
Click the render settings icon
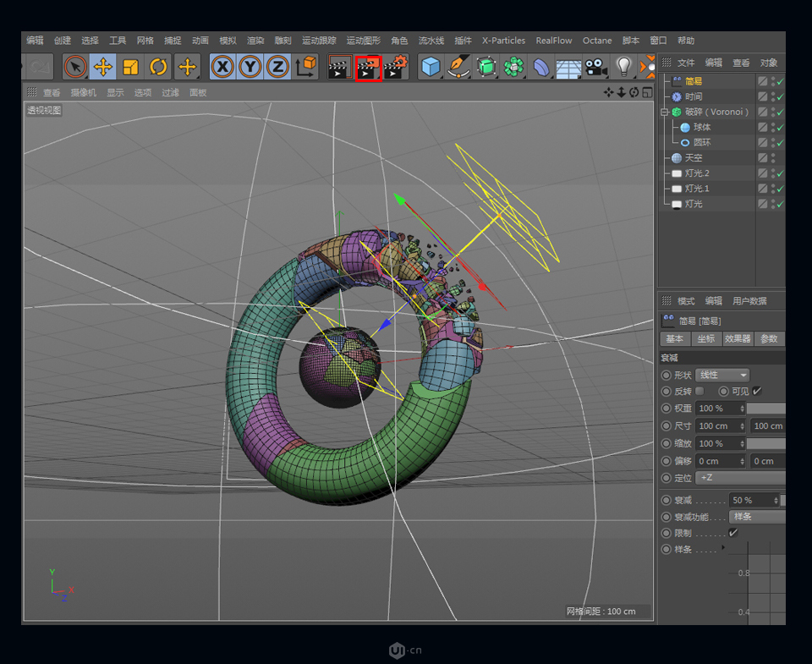(394, 65)
